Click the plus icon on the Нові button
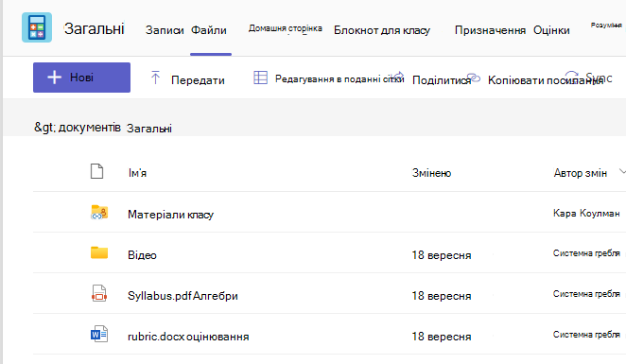Image resolution: width=626 pixels, height=364 pixels. [54, 77]
